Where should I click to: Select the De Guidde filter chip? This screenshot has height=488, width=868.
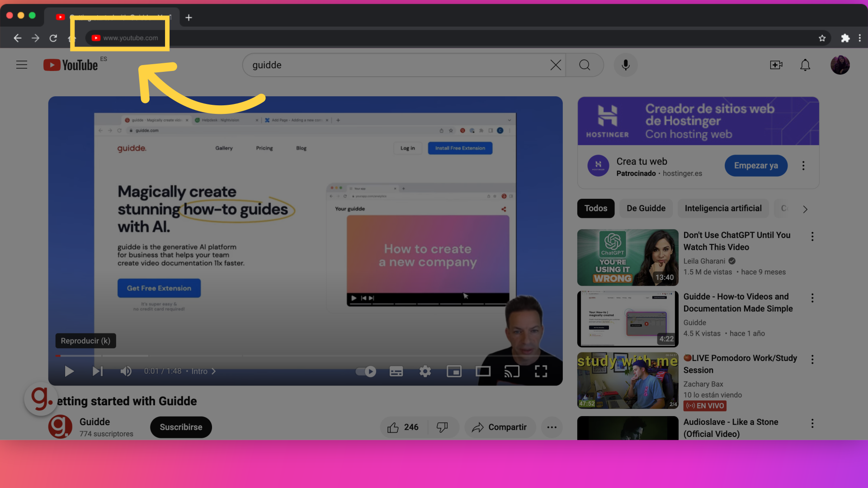pyautogui.click(x=646, y=209)
